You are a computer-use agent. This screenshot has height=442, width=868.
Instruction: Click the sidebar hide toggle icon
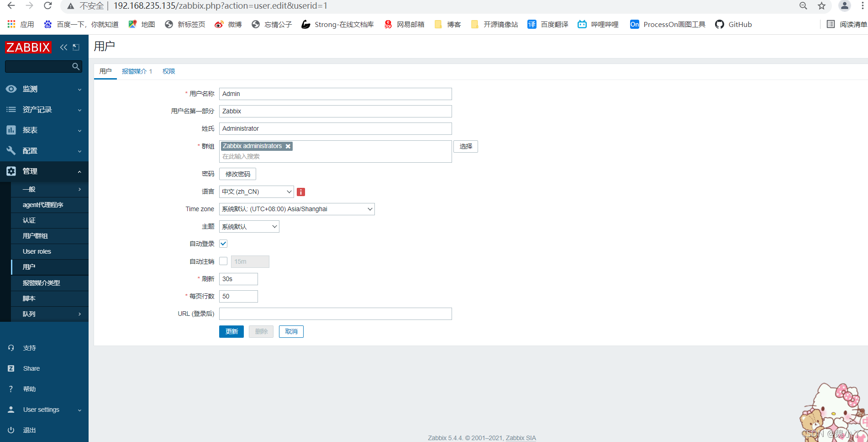coord(76,47)
